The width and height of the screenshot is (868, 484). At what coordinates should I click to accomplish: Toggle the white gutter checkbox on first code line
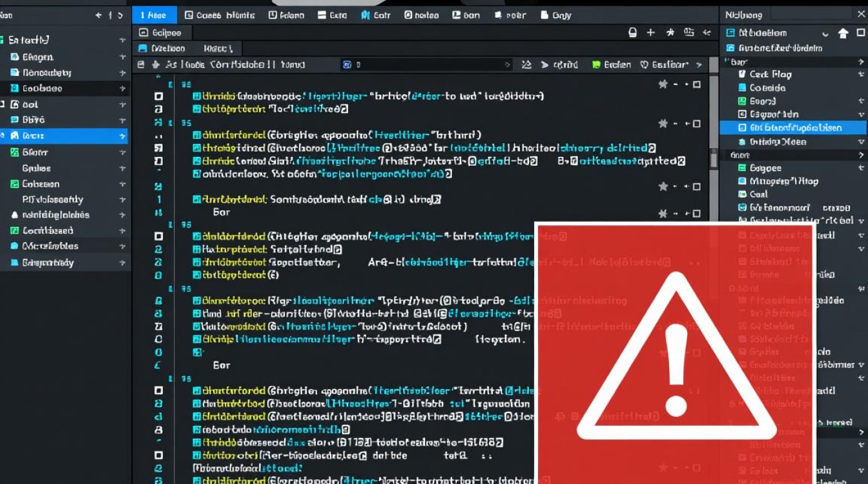click(159, 96)
